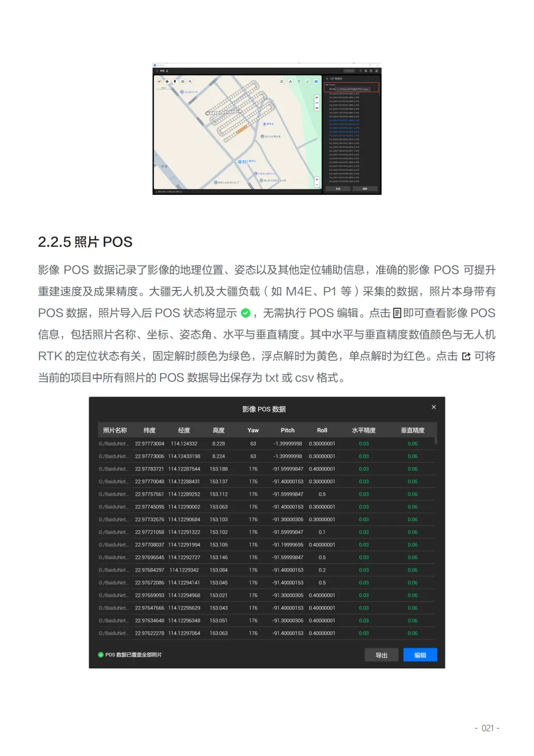Click the Roll column header
Screen dimensions: 534x756
coord(322,430)
